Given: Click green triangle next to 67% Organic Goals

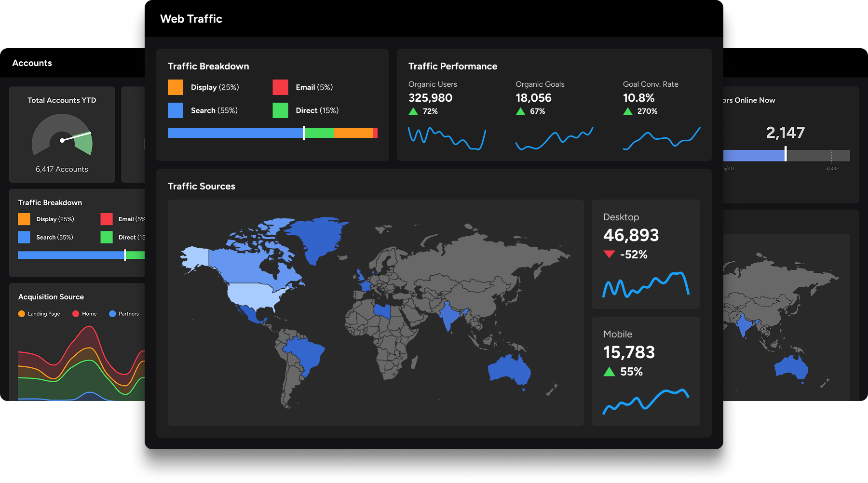Looking at the screenshot, I should (x=520, y=111).
